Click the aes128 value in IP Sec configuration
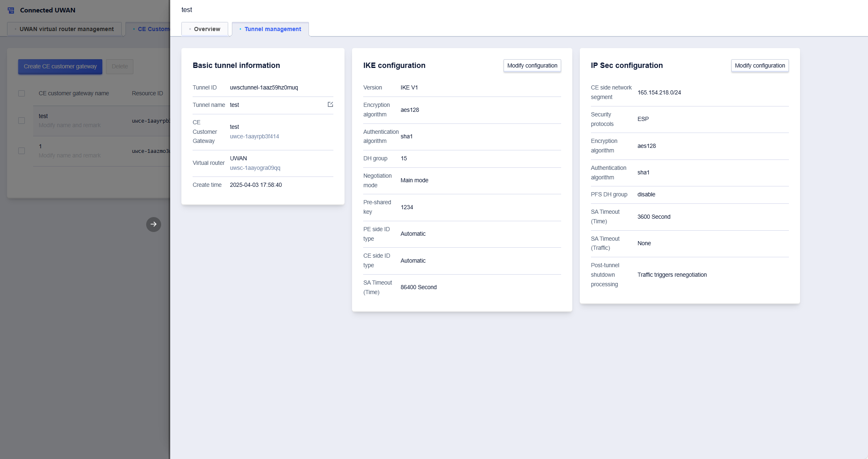The height and width of the screenshot is (459, 868). point(646,146)
